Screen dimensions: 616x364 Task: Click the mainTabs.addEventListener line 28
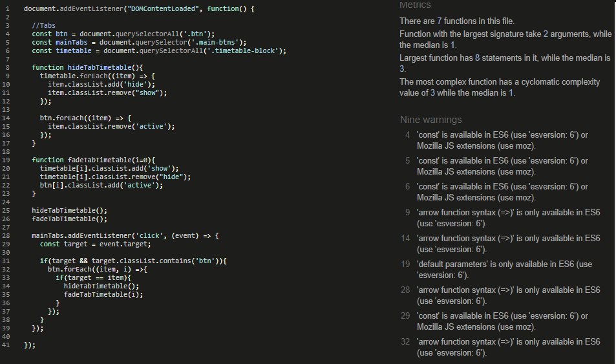click(125, 236)
